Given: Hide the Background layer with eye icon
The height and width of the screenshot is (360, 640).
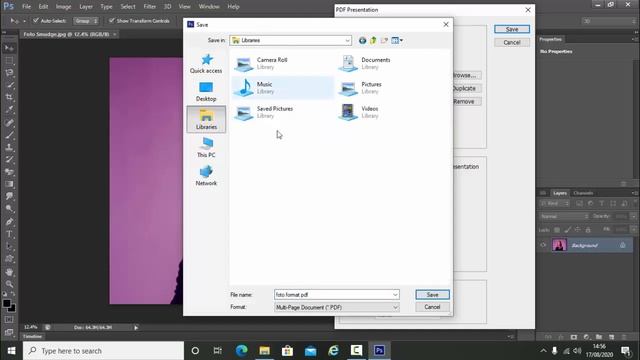Looking at the screenshot, I should [543, 245].
